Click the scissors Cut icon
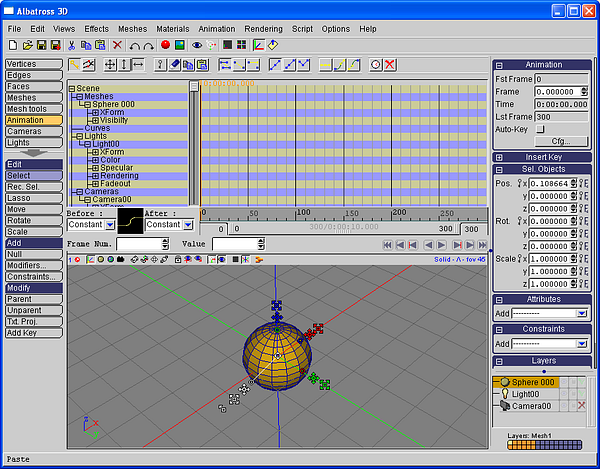600x469 pixels. [71, 45]
